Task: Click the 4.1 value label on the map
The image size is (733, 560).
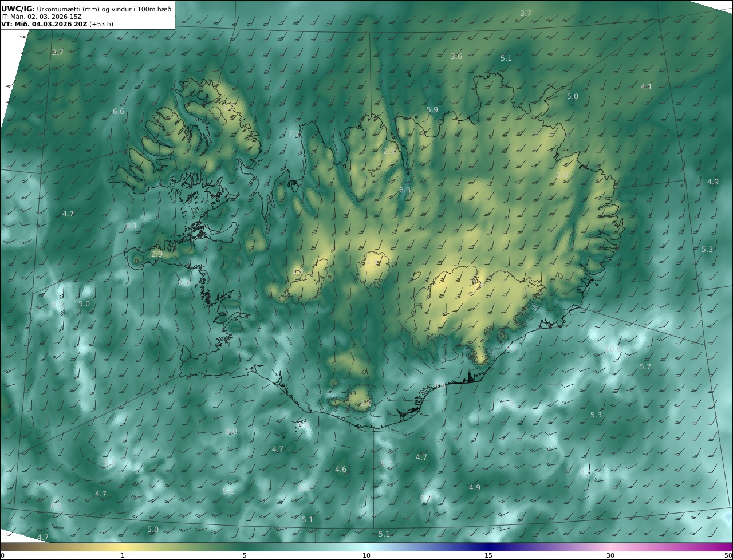Action: [647, 86]
